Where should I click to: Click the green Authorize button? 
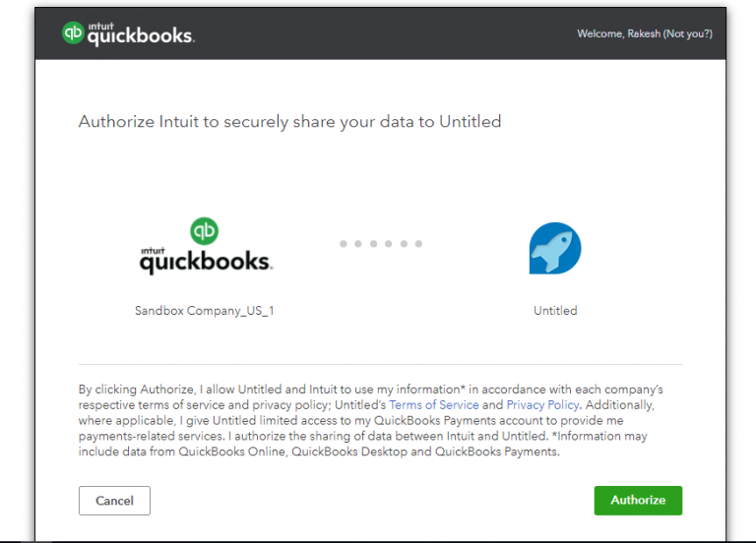pyautogui.click(x=638, y=500)
